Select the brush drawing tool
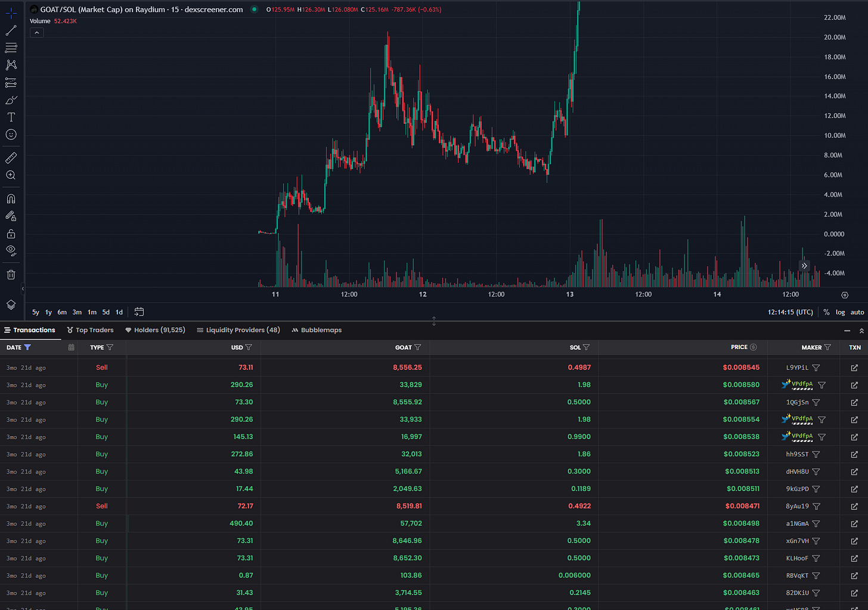 click(11, 99)
